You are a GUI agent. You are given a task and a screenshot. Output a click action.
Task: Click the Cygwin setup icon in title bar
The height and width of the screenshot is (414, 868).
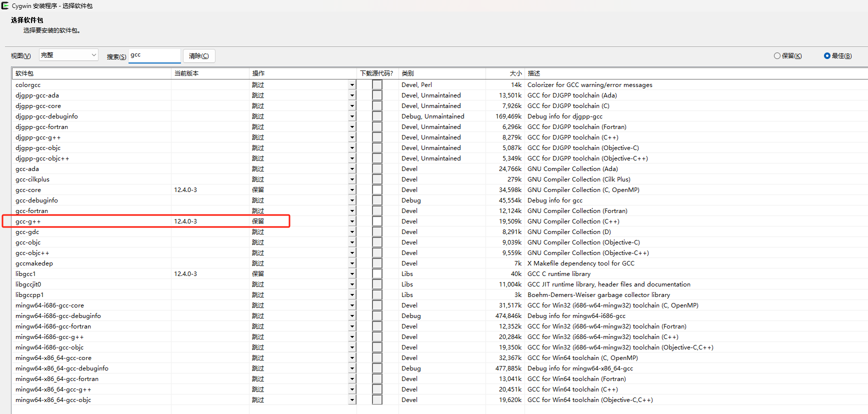click(x=5, y=5)
